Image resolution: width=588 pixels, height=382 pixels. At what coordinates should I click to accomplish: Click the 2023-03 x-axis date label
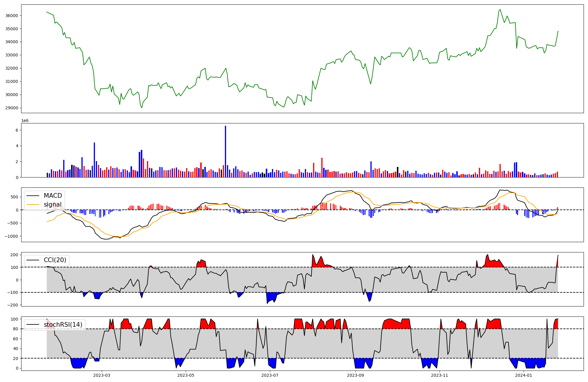click(102, 375)
